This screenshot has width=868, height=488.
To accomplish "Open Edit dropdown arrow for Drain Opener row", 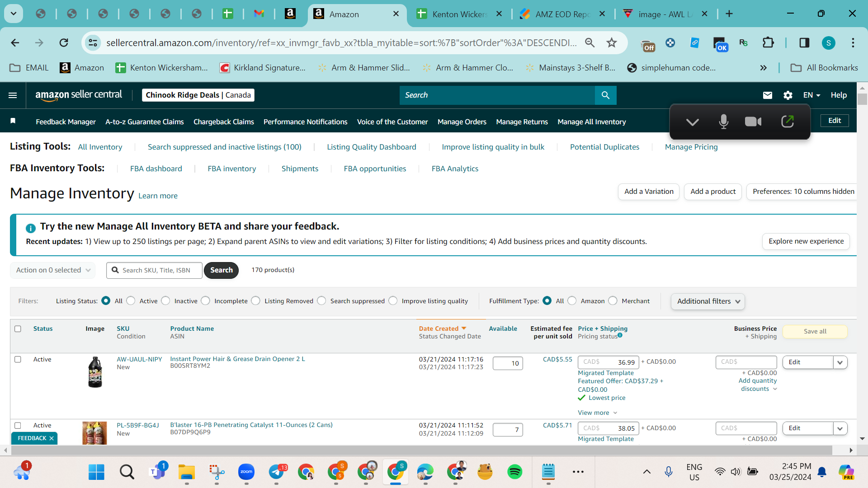I will point(840,362).
